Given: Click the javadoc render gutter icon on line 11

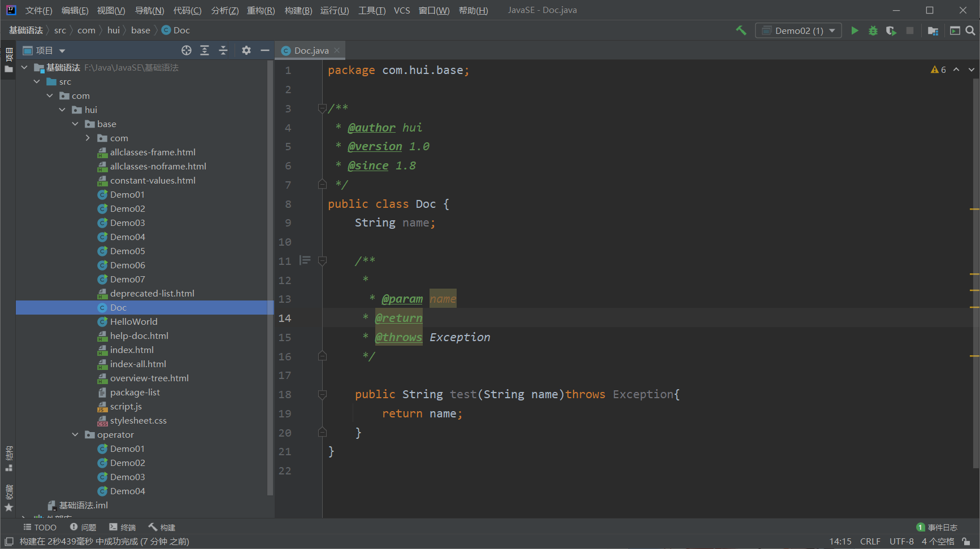Looking at the screenshot, I should 305,260.
